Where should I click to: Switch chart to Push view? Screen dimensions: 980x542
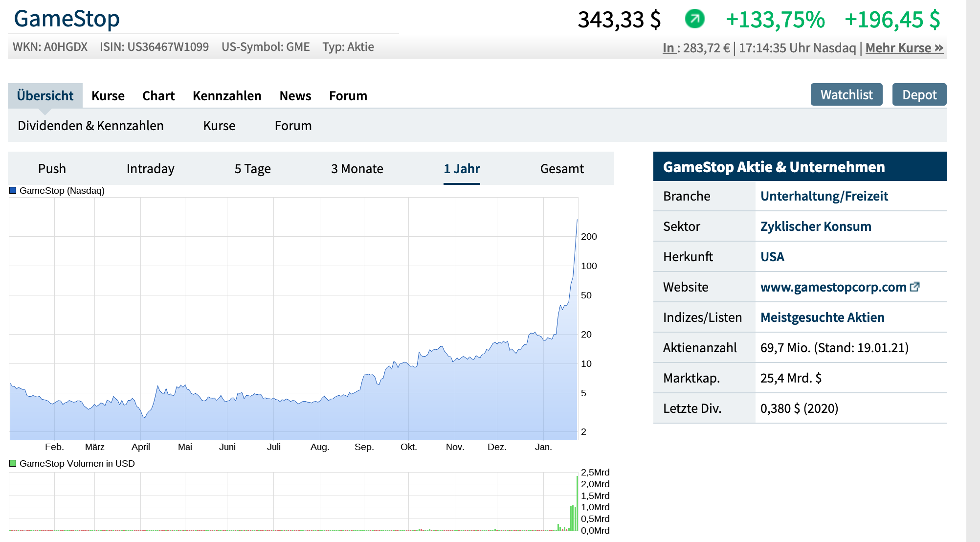pyautogui.click(x=52, y=169)
